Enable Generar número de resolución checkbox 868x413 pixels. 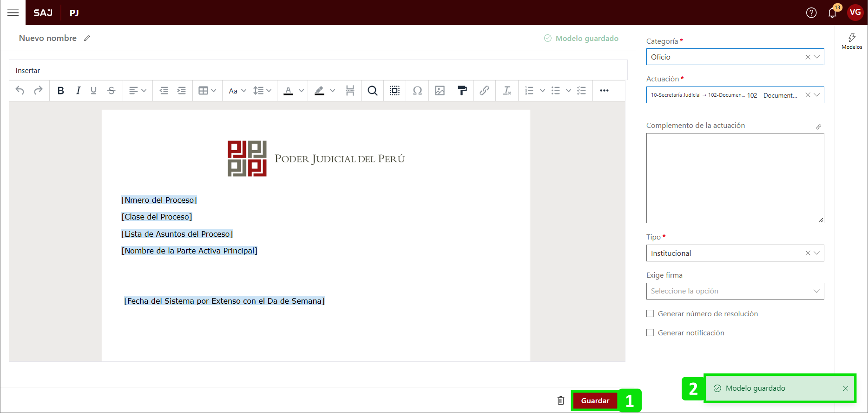tap(650, 314)
